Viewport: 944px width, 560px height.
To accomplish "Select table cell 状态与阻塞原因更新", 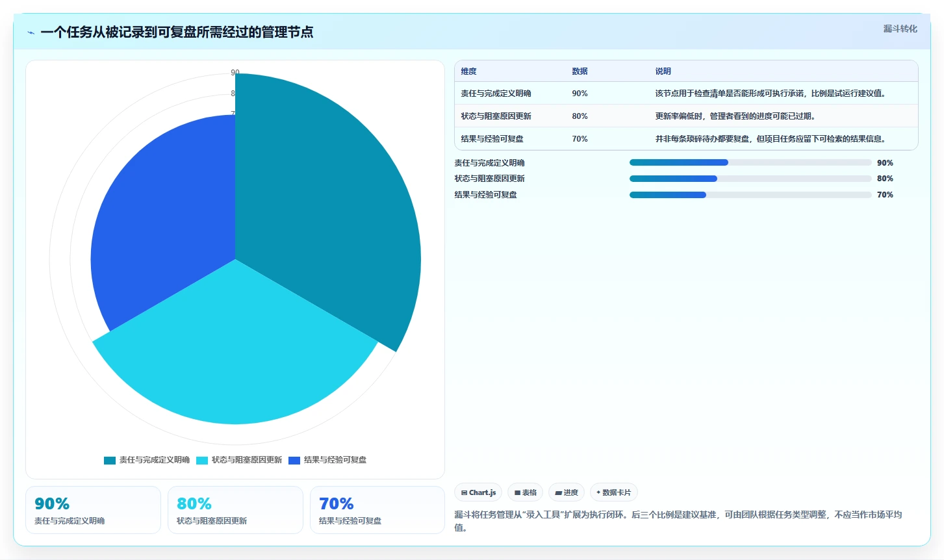I will point(496,116).
